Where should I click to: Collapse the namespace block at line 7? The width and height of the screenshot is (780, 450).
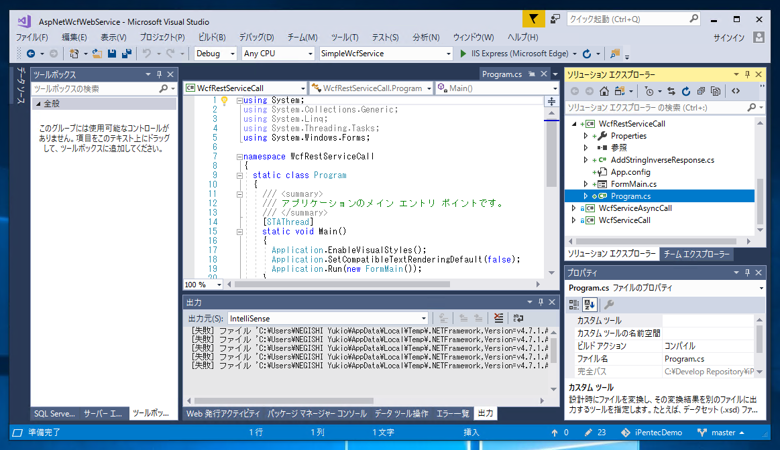click(x=239, y=157)
